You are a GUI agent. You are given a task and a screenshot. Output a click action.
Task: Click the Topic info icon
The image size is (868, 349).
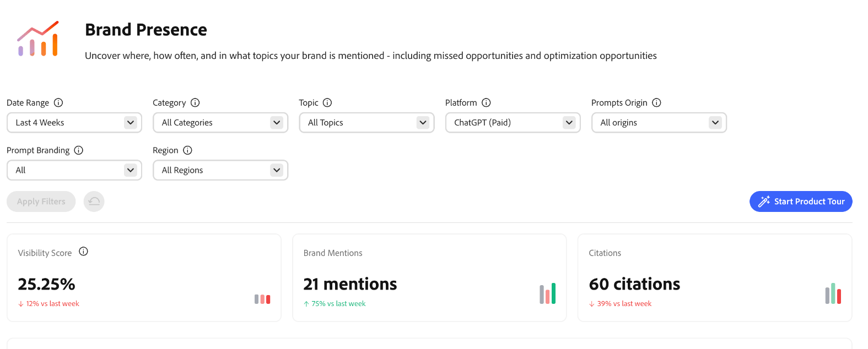tap(327, 102)
